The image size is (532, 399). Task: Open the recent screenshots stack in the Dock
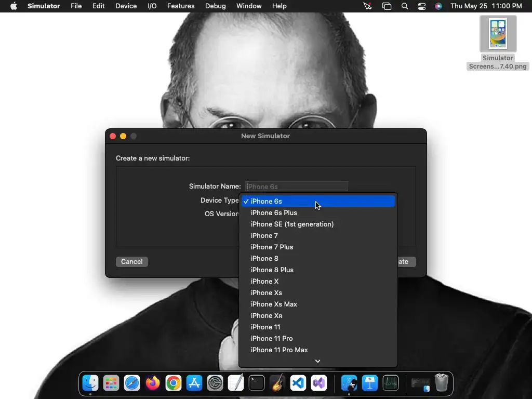[x=421, y=384]
